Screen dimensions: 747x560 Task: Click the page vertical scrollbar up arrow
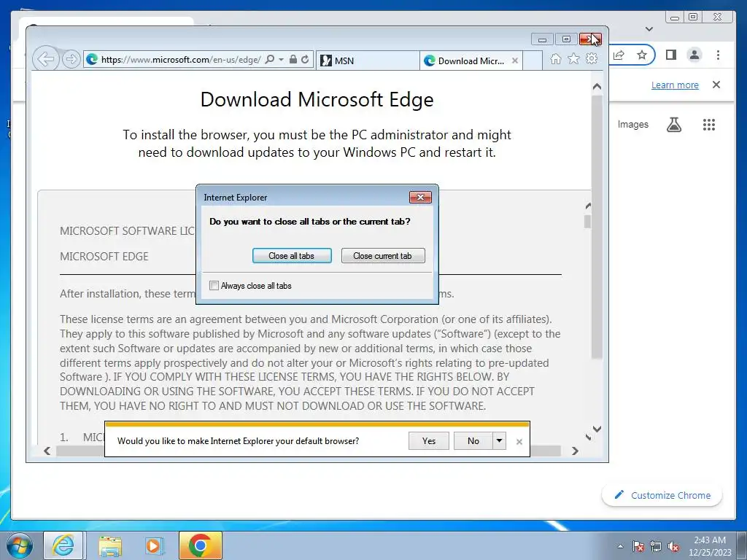tap(597, 87)
